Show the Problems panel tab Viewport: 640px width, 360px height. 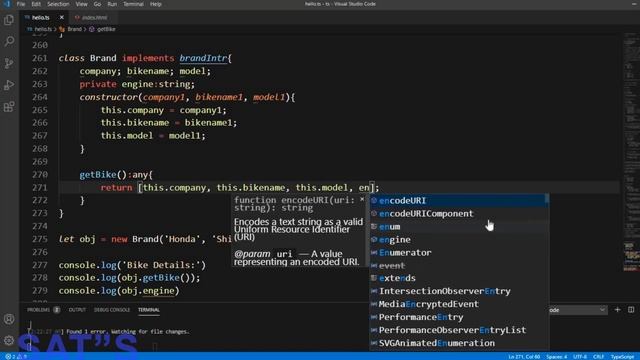(43, 310)
